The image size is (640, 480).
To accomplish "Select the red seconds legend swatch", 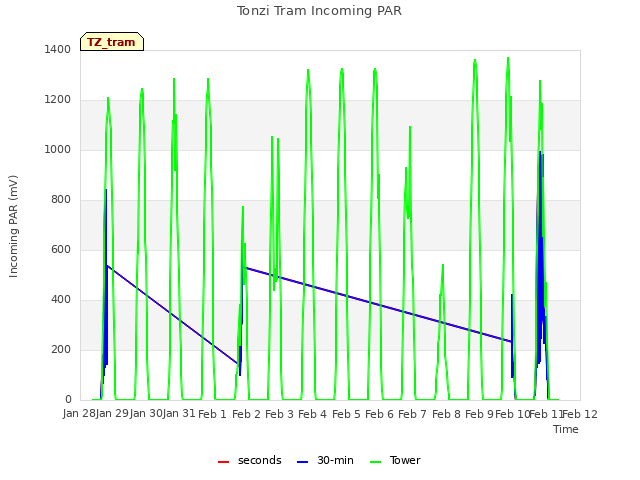I will tap(223, 462).
